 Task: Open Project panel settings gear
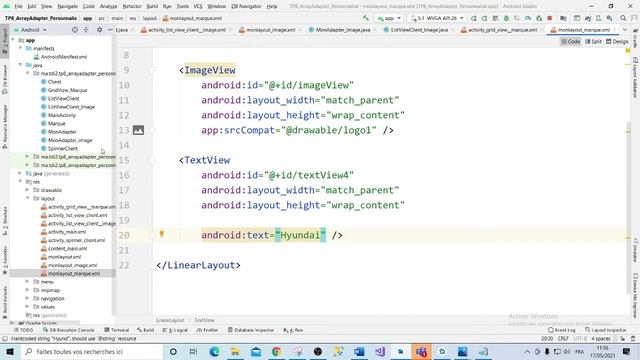99,30
